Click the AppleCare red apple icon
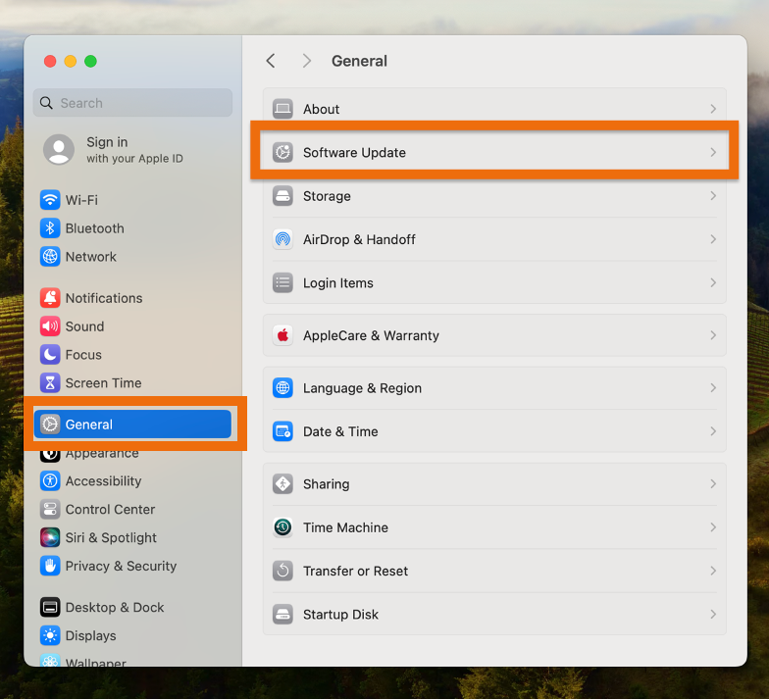This screenshot has height=700, width=769. point(282,335)
